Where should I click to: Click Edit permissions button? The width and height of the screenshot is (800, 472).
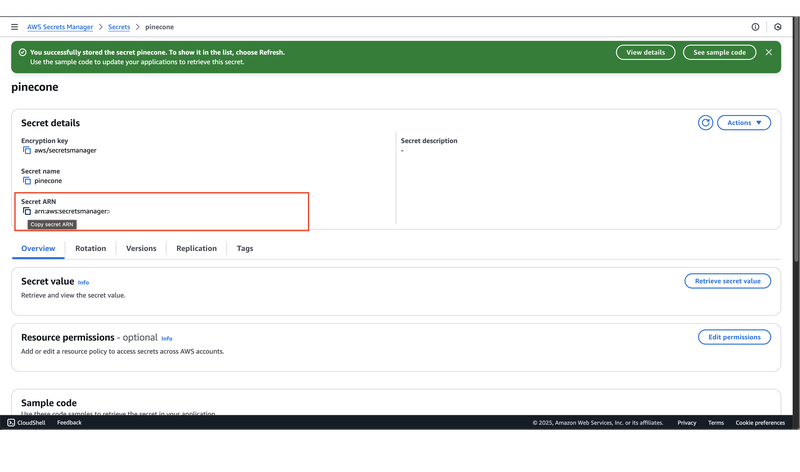tap(734, 337)
